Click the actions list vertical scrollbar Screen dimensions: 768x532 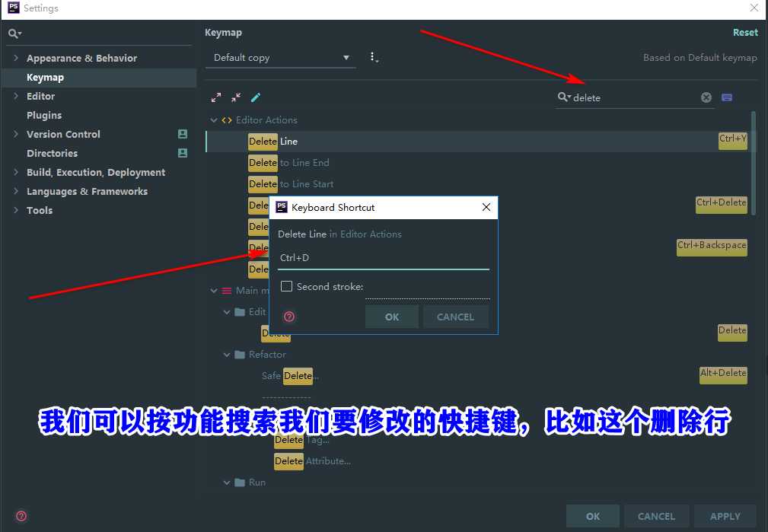[x=754, y=162]
